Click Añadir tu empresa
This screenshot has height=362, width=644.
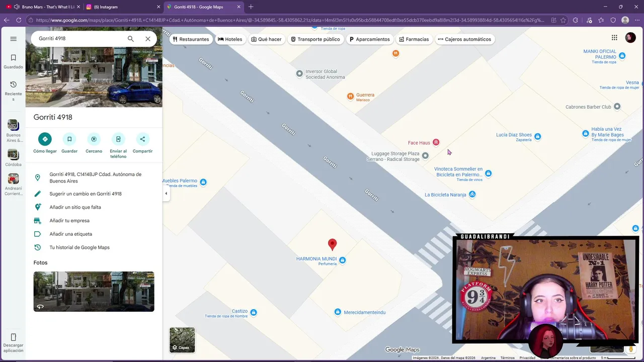[94, 221]
